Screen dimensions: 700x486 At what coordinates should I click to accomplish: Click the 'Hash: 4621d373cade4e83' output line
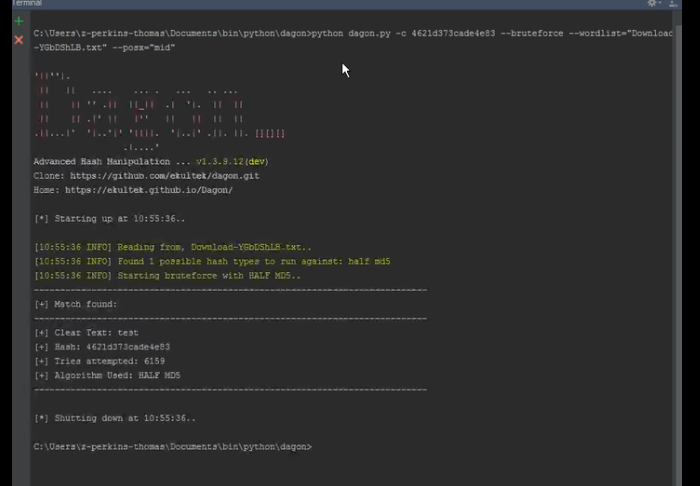click(102, 347)
